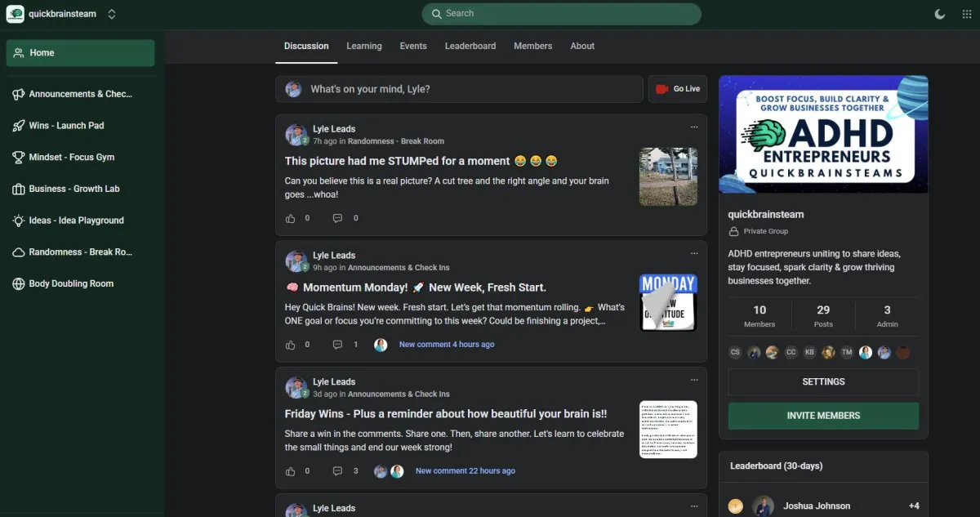Screen dimensions: 980x517
Task: Open the About tab
Action: (582, 46)
